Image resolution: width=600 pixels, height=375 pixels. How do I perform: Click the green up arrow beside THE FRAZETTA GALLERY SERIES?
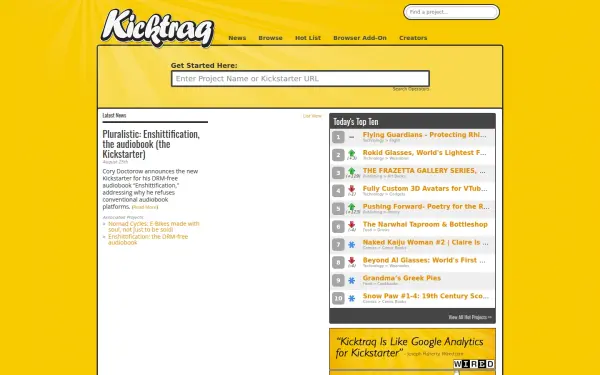pyautogui.click(x=352, y=171)
